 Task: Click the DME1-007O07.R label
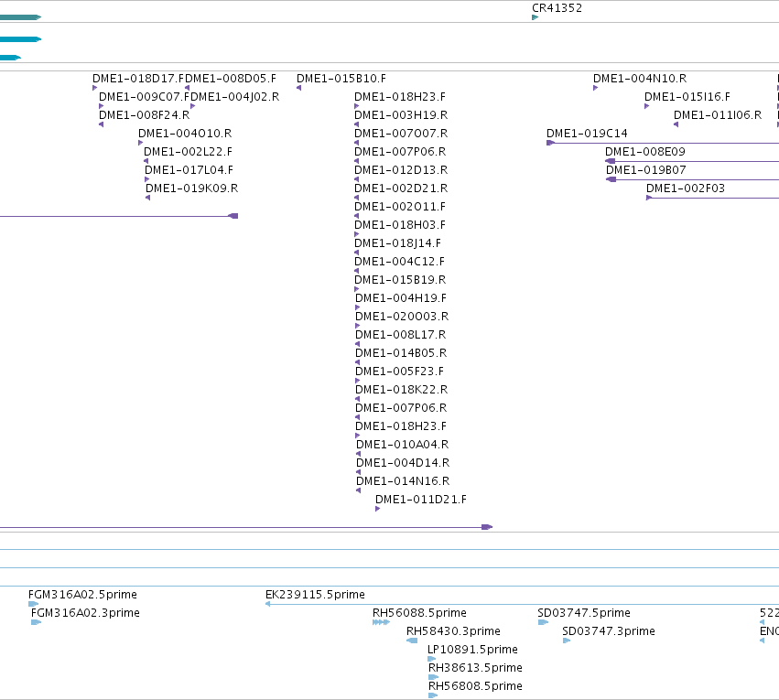click(401, 134)
